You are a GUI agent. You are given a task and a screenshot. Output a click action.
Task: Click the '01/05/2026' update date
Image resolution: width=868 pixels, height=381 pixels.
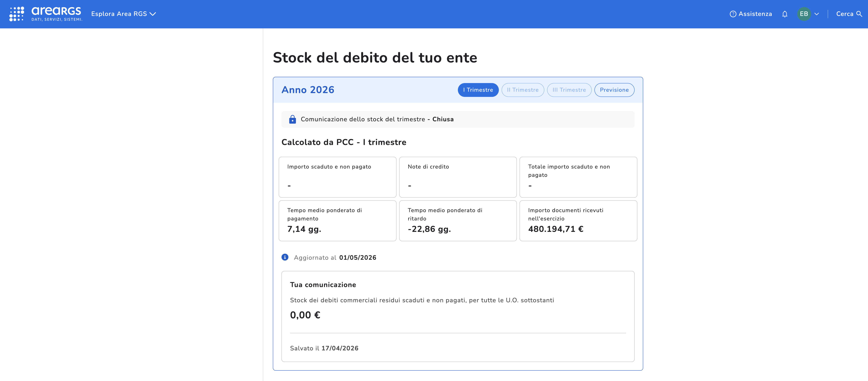[x=358, y=258]
